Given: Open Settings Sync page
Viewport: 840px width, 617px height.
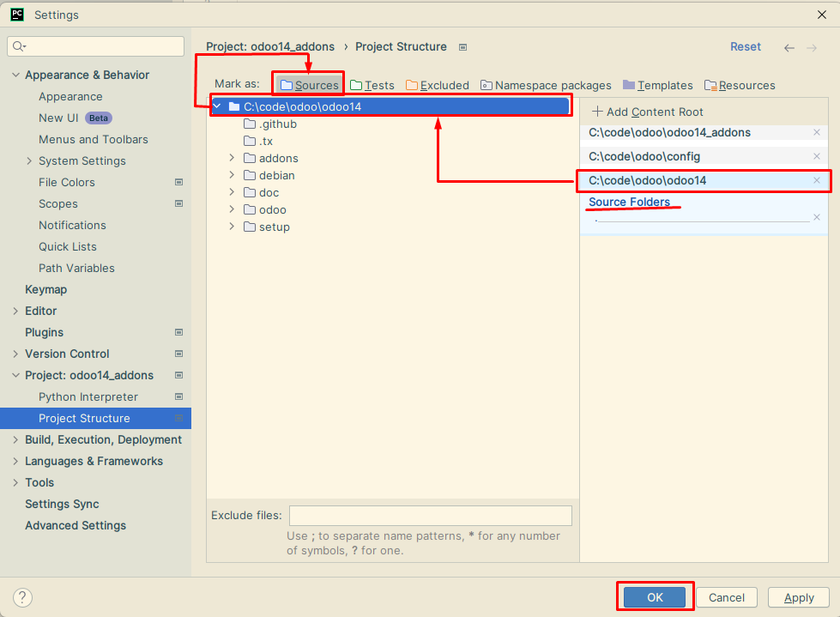Looking at the screenshot, I should [x=62, y=504].
